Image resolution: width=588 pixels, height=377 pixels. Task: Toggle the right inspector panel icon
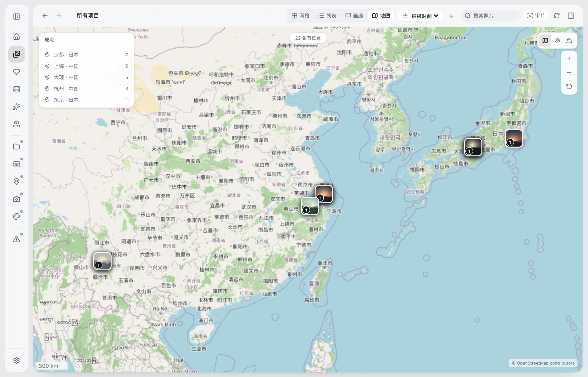click(x=571, y=16)
